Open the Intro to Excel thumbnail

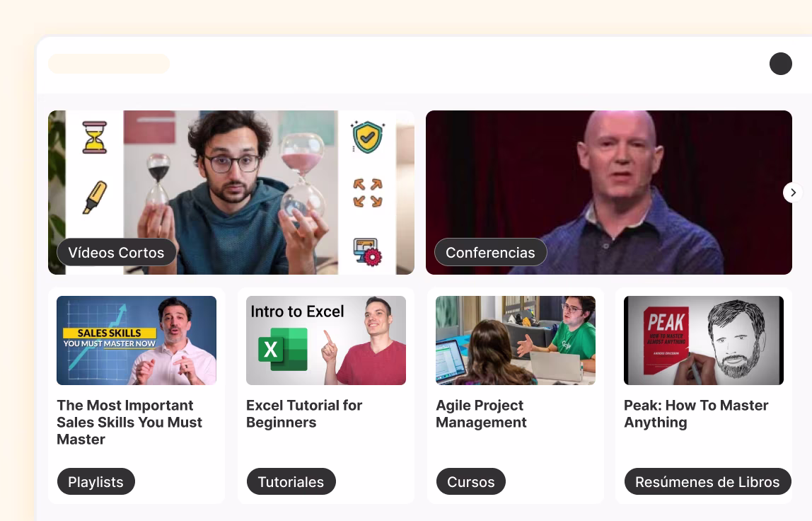[x=326, y=340]
